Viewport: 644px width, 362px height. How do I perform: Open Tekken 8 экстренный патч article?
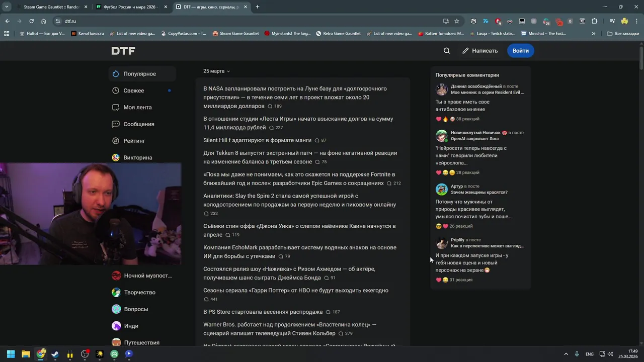coord(300,157)
